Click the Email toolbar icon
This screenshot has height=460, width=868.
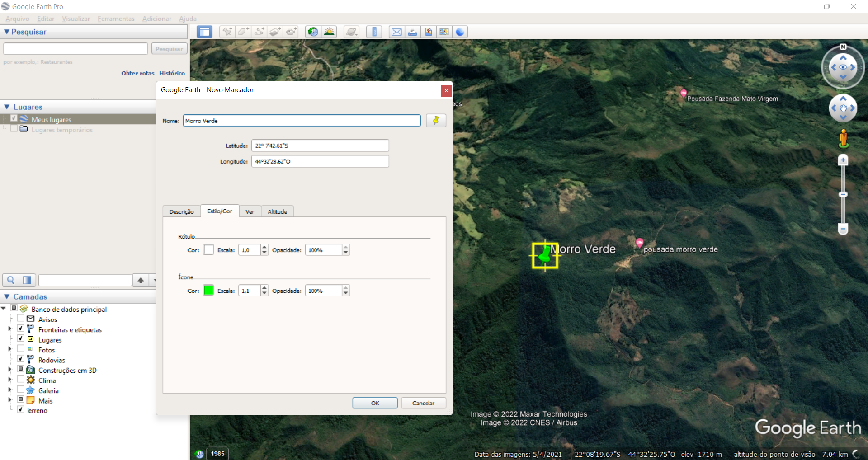[x=396, y=32]
